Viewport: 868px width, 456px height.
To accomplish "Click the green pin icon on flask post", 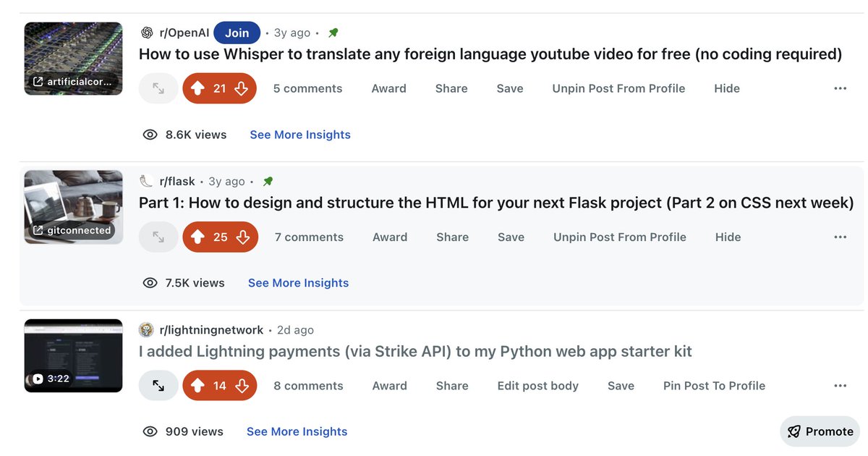I will click(268, 181).
